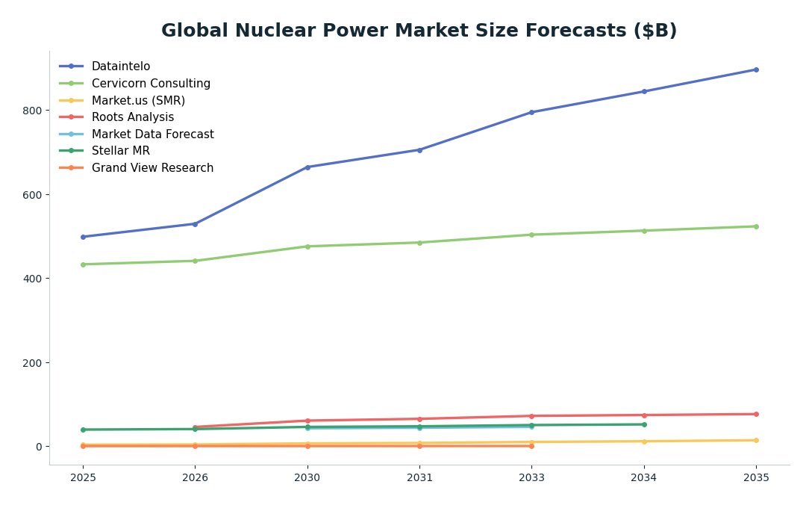Click the light blue Market Data Forecast legend marker
This screenshot has width=812, height=505.
click(72, 134)
